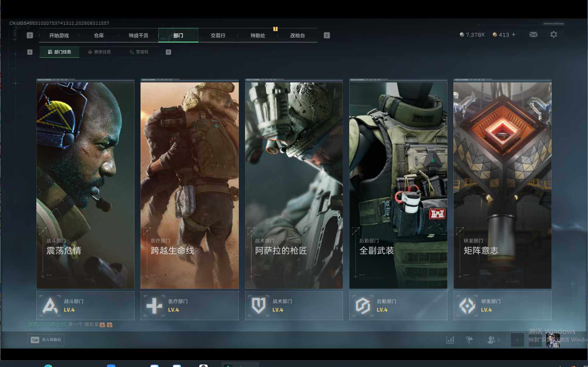Image resolution: width=588 pixels, height=367 pixels.
Task: Select the 医疗部门 LV.4 panel
Action: (189, 306)
